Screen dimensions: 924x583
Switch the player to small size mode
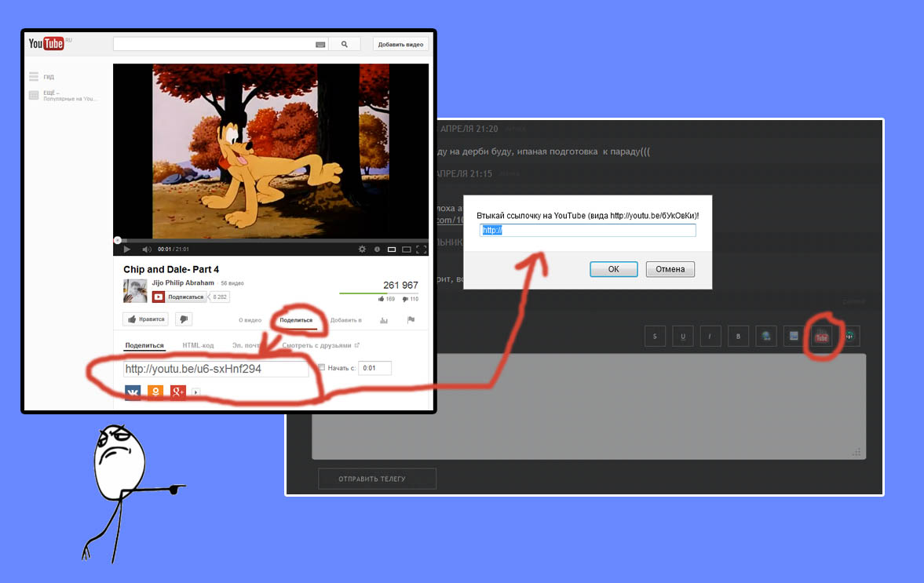coord(391,249)
